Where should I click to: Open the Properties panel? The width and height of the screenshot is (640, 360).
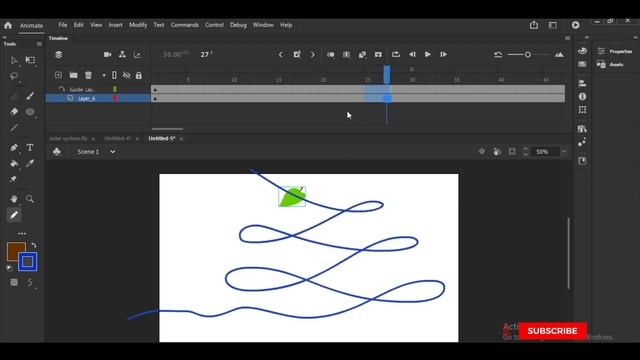[615, 51]
